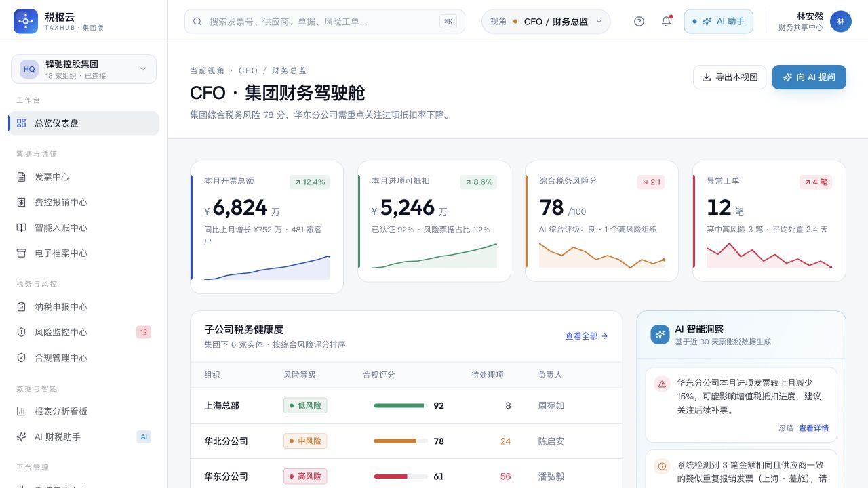Screen dimensions: 868x488
Task: Expand the 锋驰控股集团 organization switcher
Action: click(83, 69)
